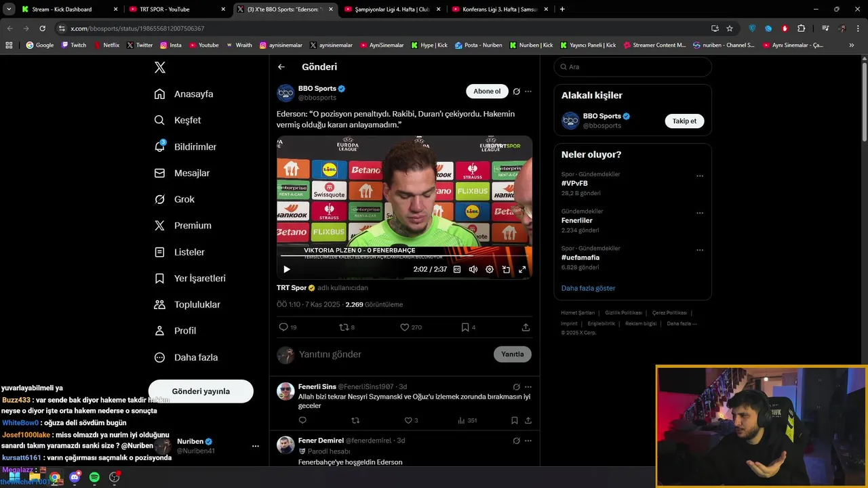The image size is (868, 488).
Task: Click the Ara search field
Action: click(633, 67)
